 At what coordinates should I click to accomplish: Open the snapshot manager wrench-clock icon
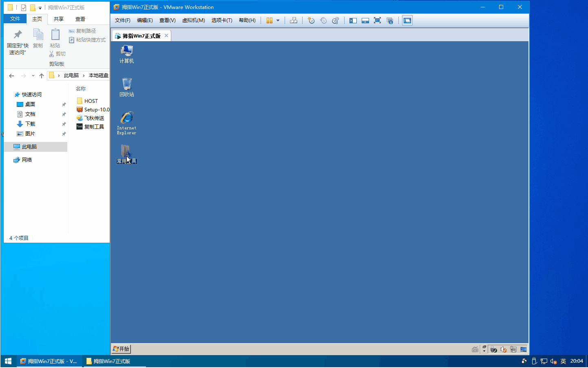335,20
